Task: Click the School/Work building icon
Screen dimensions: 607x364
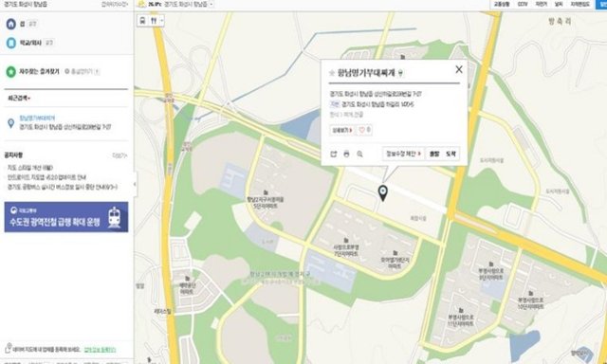Action: pos(11,43)
